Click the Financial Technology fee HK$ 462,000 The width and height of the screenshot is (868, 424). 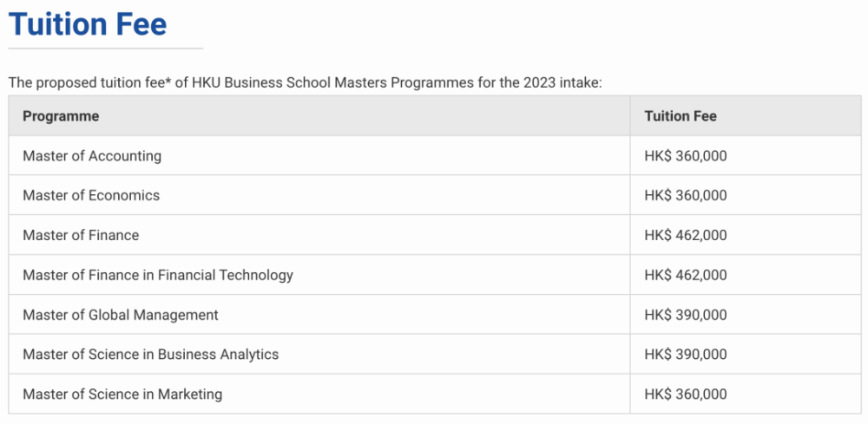686,275
